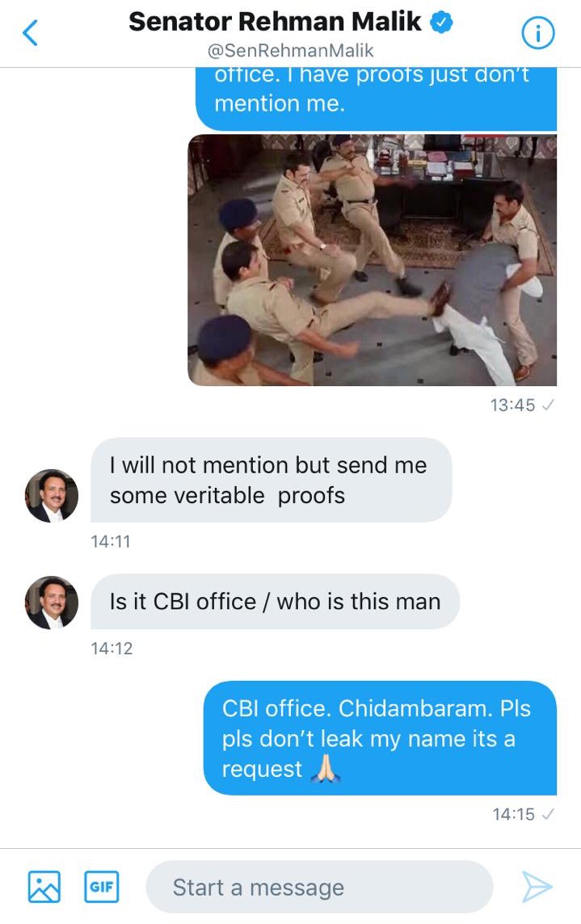Tap the back arrow icon

coord(30,32)
